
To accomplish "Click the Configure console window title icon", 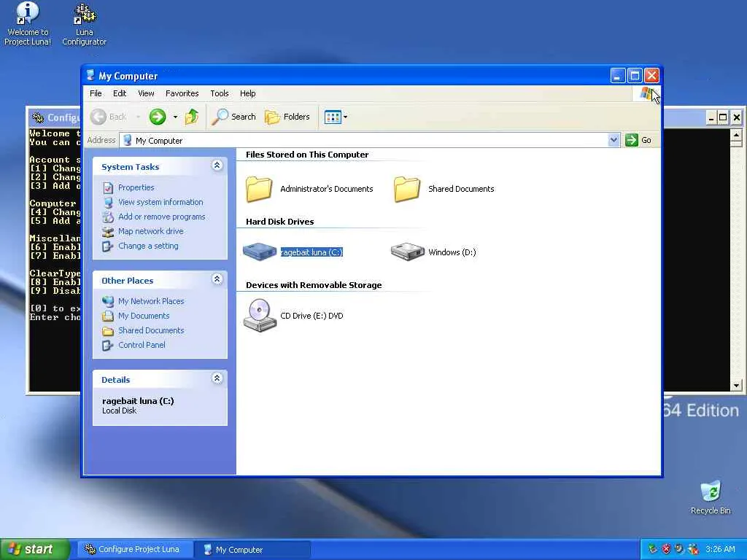I will click(38, 117).
